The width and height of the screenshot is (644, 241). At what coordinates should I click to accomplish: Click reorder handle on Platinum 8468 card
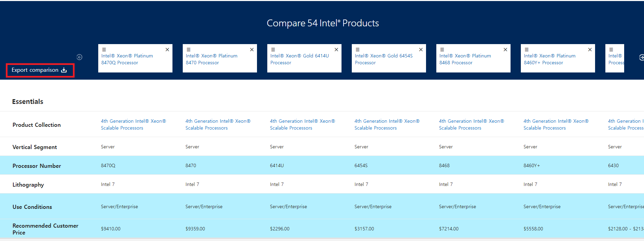click(x=442, y=50)
